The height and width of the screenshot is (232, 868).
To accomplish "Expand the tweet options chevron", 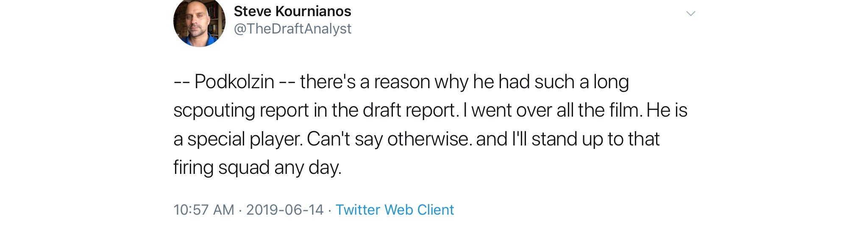I will 690,14.
